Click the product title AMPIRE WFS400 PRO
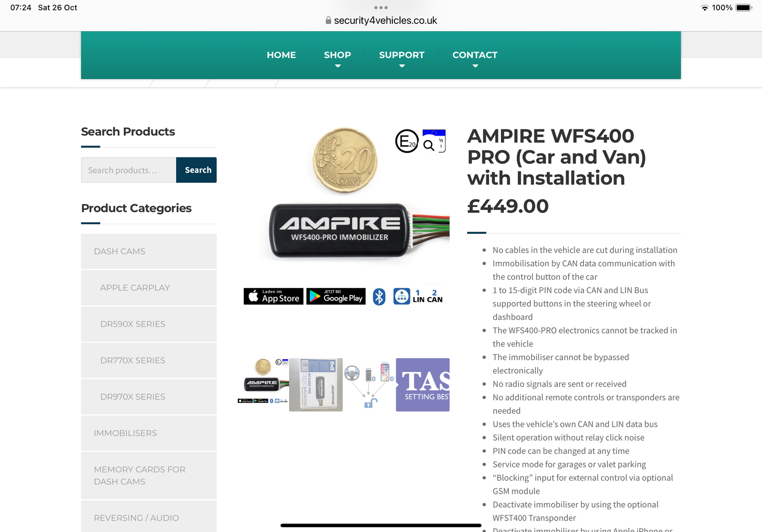The height and width of the screenshot is (532, 762). (x=556, y=157)
